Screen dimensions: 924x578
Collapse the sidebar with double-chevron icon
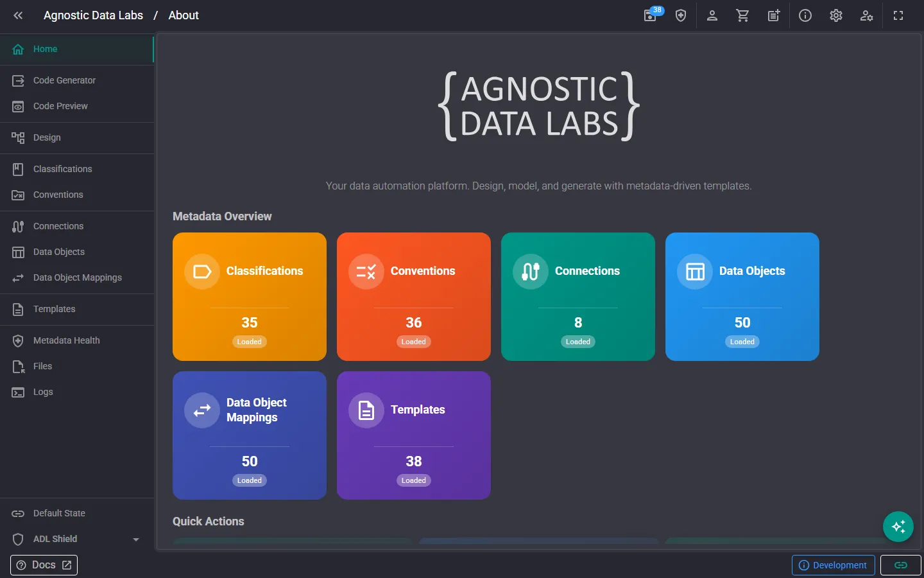click(x=18, y=15)
